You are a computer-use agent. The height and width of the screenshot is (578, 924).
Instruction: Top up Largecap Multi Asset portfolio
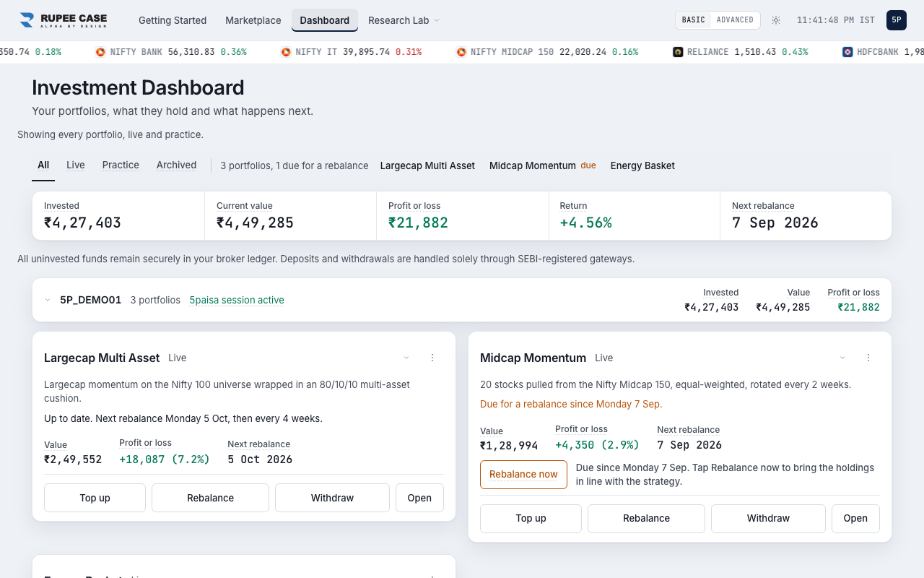pyautogui.click(x=95, y=498)
